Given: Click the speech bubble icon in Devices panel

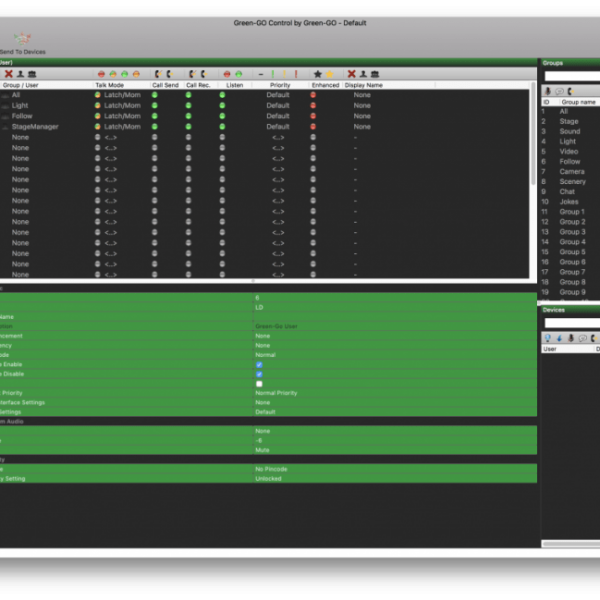Looking at the screenshot, I should point(583,338).
